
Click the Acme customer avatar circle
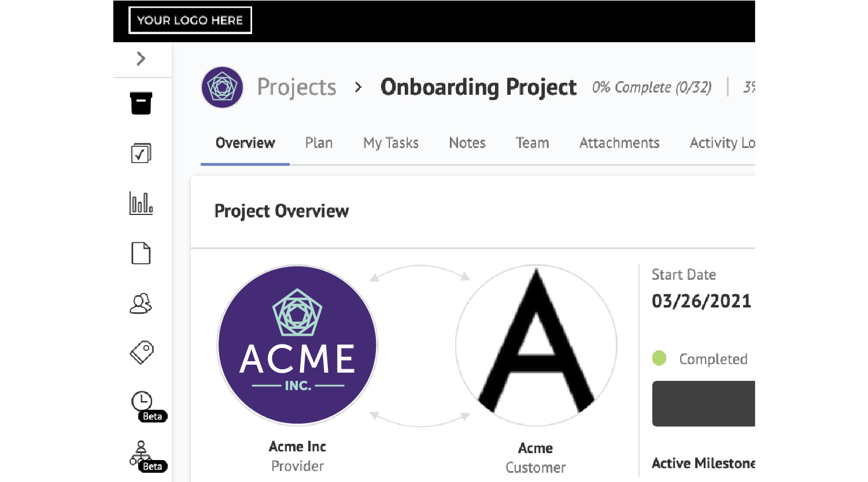tap(536, 346)
